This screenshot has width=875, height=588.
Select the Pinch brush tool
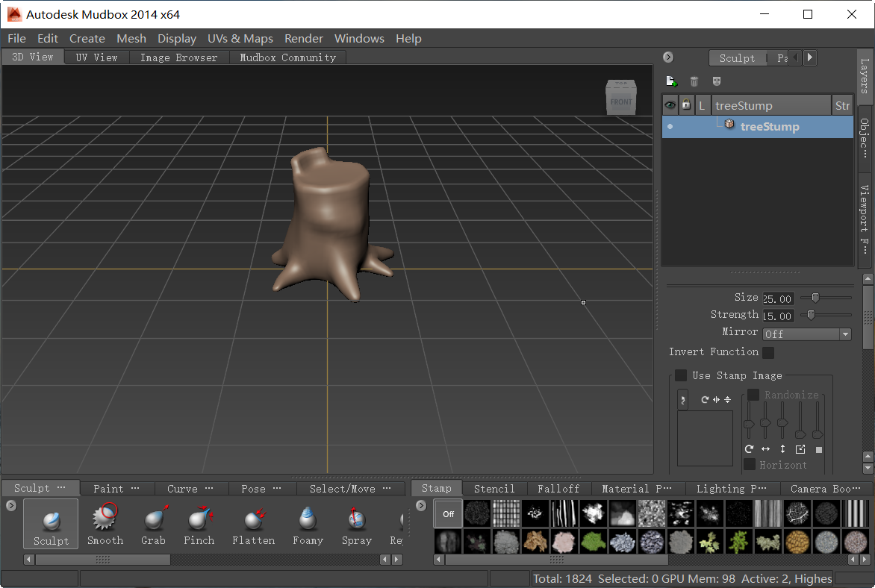(199, 523)
